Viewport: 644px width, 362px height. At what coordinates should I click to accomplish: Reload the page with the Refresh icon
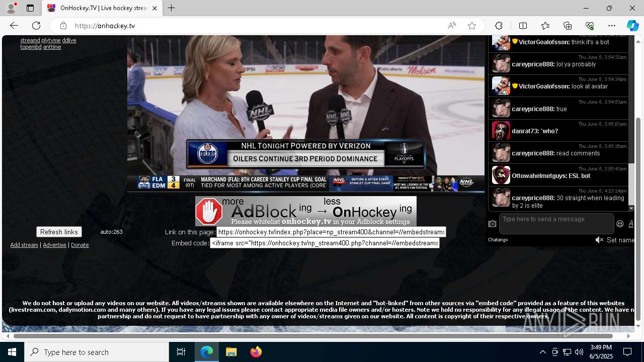[36, 26]
